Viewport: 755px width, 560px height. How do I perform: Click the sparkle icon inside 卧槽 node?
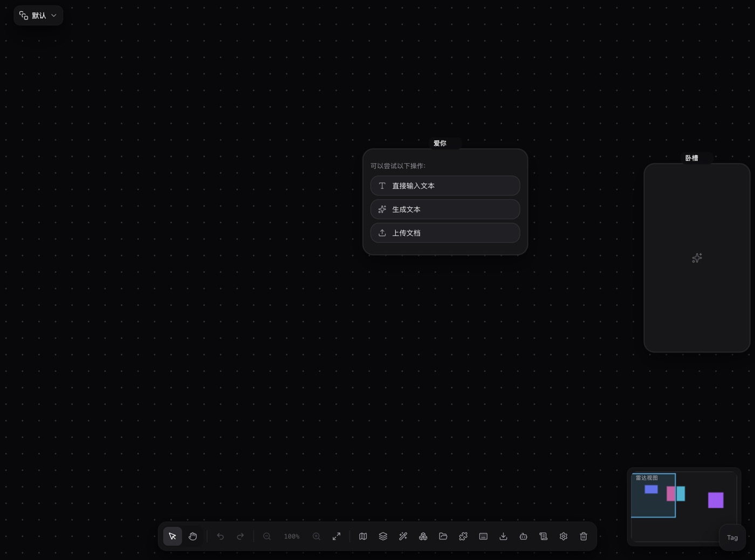point(697,258)
